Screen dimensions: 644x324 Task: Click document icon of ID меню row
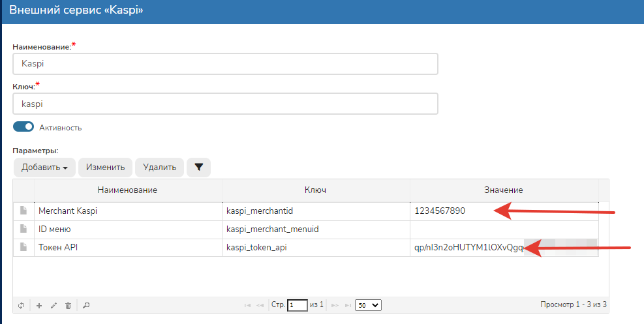[23, 229]
